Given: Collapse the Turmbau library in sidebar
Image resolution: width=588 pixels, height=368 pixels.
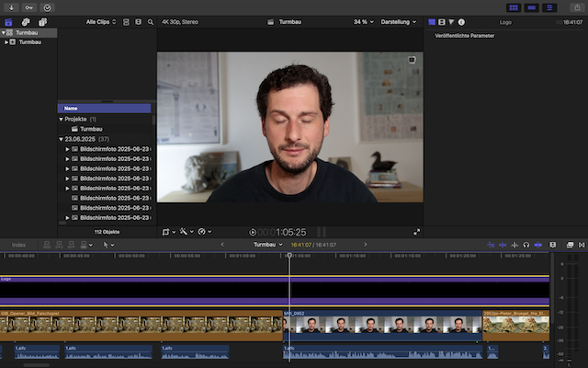Looking at the screenshot, I should (4, 33).
